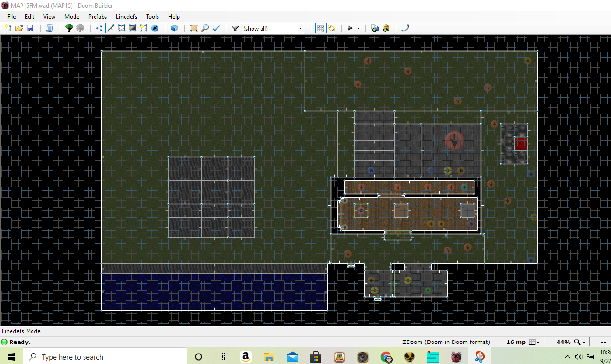Click the prefab insert icon

click(194, 28)
